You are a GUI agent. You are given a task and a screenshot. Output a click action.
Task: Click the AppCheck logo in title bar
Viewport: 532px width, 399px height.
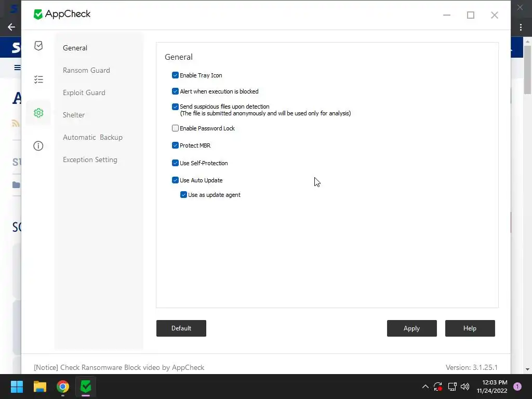[62, 14]
